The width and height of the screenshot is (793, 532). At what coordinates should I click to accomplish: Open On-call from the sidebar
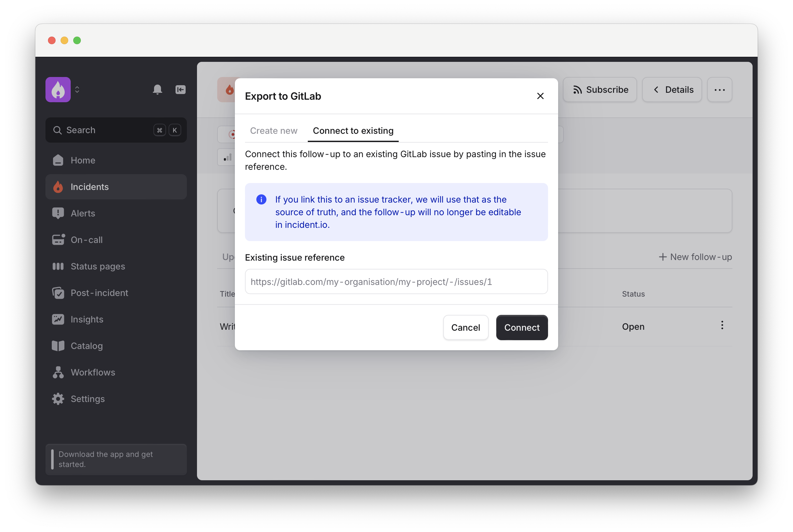coord(86,240)
